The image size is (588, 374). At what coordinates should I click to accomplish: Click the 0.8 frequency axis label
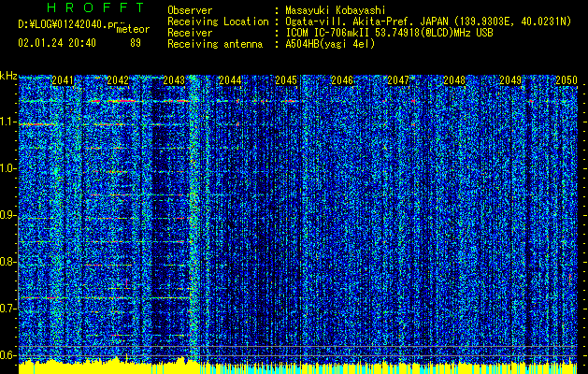(x=7, y=262)
